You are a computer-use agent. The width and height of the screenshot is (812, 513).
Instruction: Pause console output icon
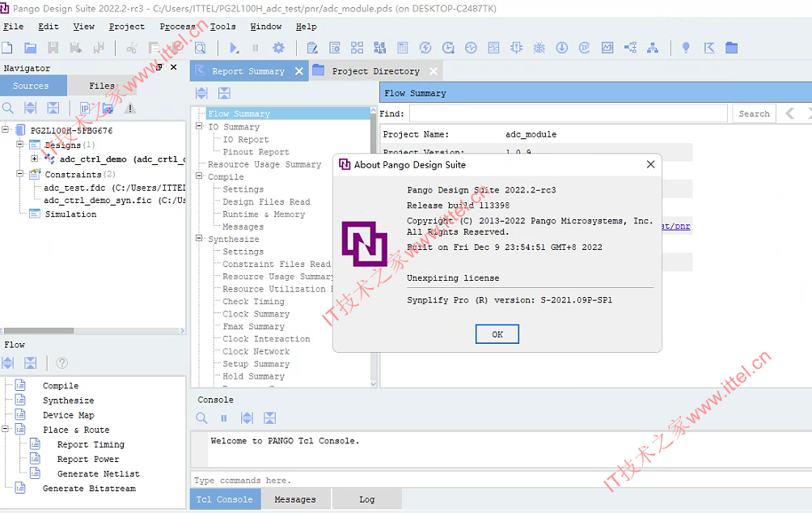pyautogui.click(x=224, y=418)
